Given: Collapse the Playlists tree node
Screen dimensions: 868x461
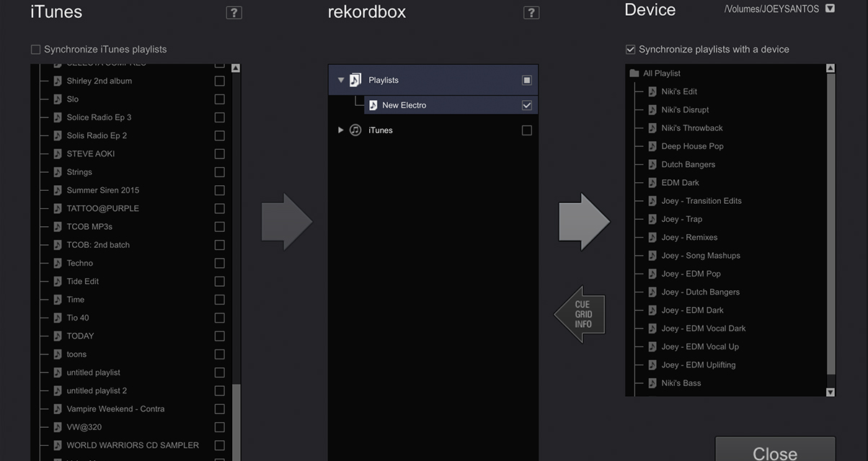Looking at the screenshot, I should coord(340,80).
